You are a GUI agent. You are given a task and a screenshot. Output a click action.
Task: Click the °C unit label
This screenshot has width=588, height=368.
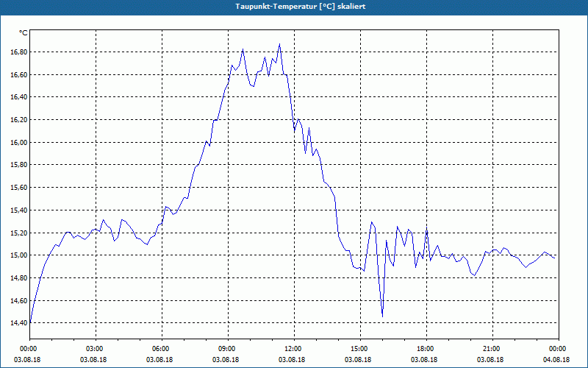(x=24, y=33)
